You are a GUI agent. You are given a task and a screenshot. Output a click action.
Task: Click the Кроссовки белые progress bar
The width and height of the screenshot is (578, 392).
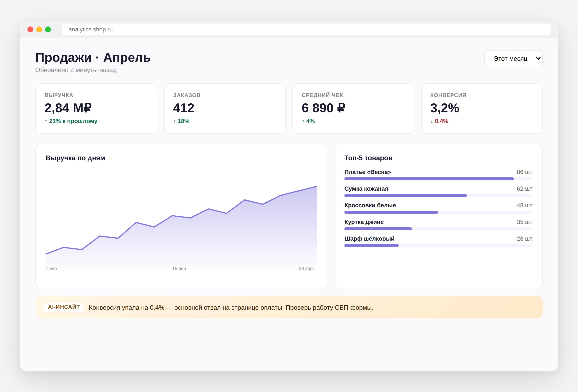click(x=438, y=212)
